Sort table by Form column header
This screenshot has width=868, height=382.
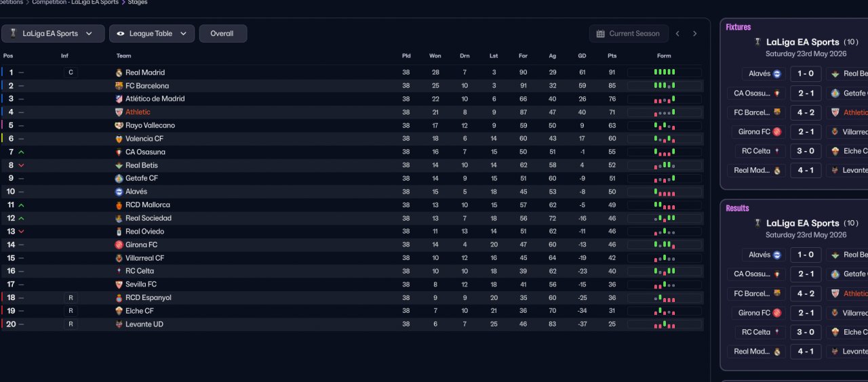pyautogui.click(x=665, y=56)
